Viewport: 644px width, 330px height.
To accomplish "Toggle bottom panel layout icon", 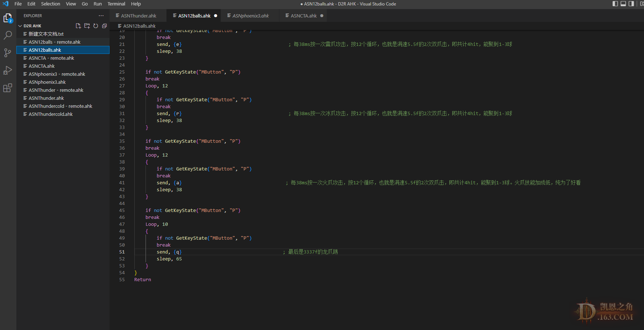I will (x=623, y=4).
